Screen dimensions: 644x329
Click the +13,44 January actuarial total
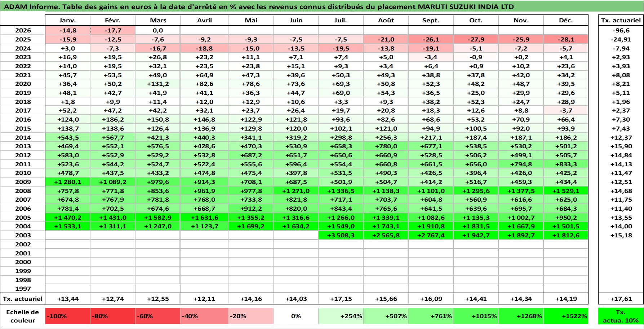click(x=68, y=299)
